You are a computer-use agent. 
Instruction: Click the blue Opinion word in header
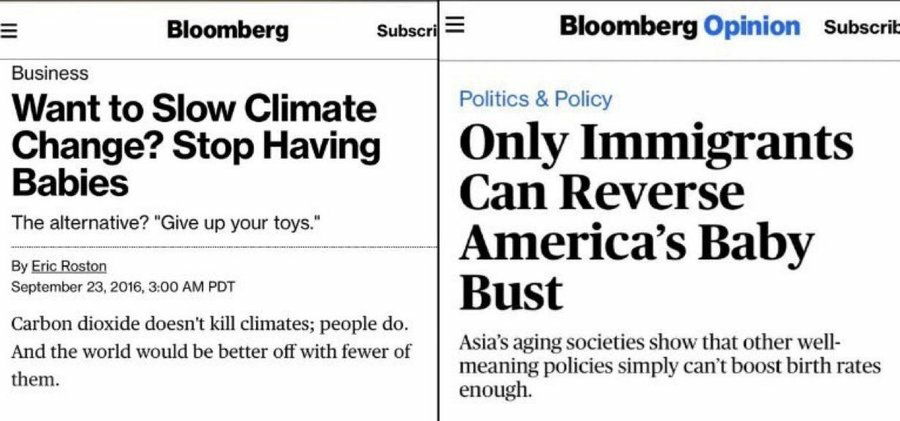point(752,26)
